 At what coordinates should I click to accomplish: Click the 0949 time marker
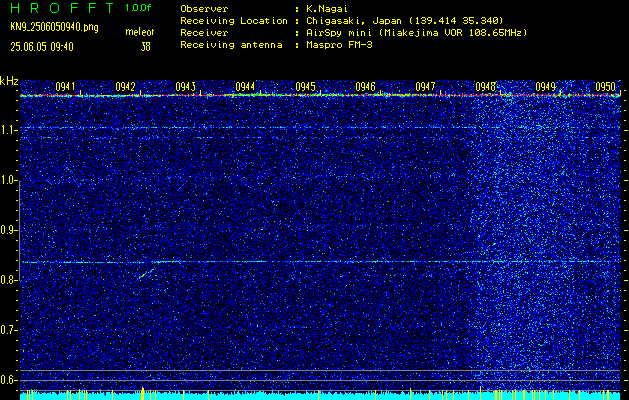click(x=546, y=86)
